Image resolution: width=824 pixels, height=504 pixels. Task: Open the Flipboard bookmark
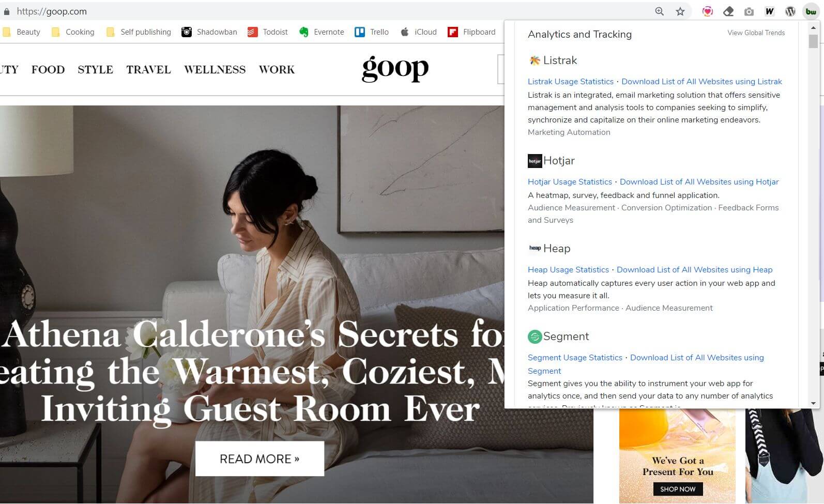[x=471, y=32]
